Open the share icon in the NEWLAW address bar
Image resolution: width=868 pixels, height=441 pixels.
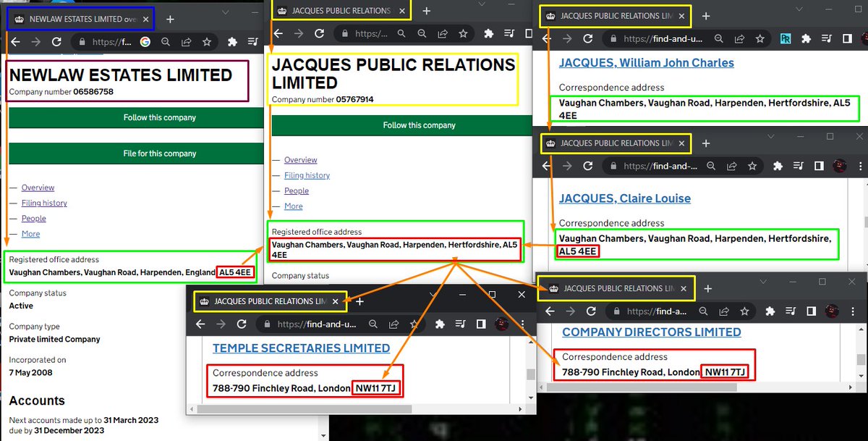point(187,42)
